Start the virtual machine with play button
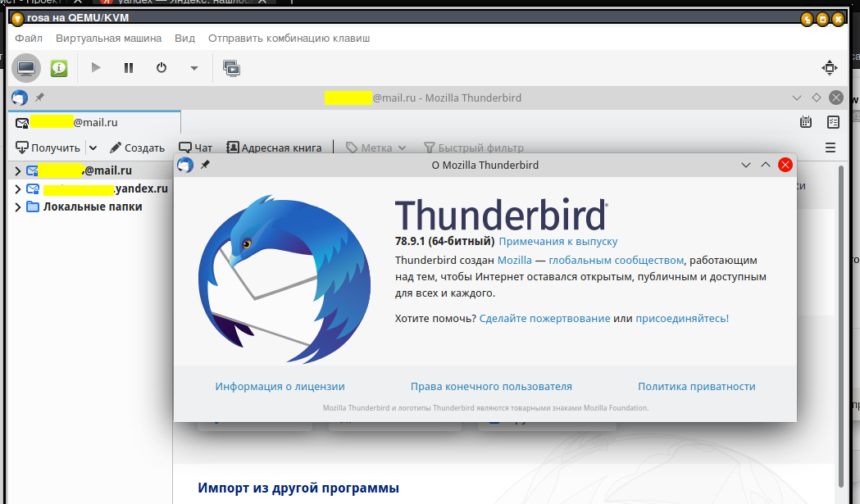The height and width of the screenshot is (504, 860). pos(96,67)
